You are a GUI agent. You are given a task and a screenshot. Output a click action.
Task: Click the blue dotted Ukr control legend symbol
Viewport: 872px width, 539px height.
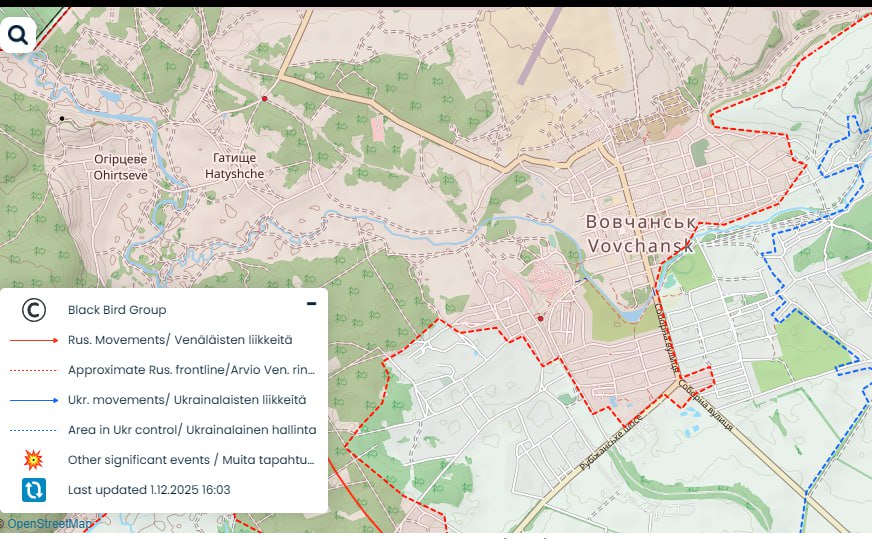click(x=34, y=430)
